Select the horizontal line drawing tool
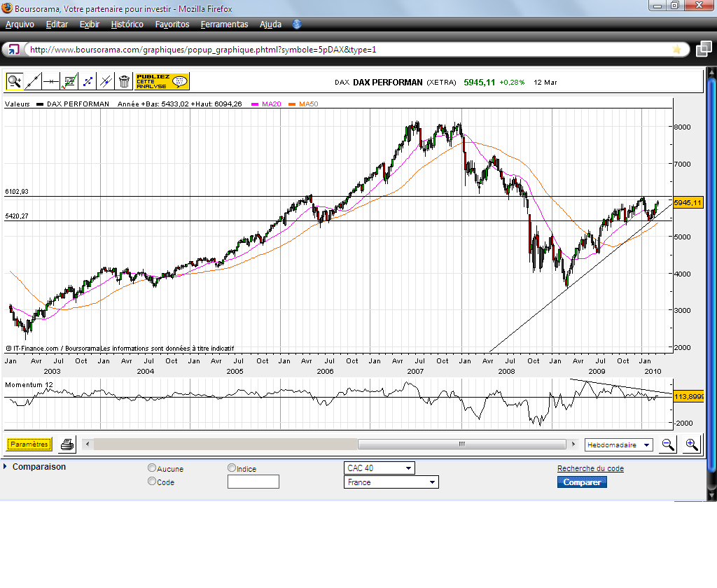This screenshot has width=717, height=588. [x=50, y=82]
